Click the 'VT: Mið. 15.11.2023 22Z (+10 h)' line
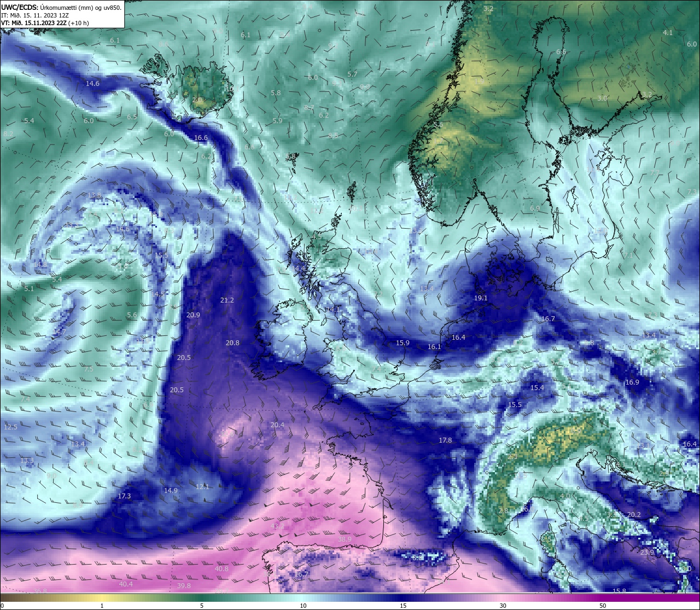700x610 pixels. [x=45, y=23]
